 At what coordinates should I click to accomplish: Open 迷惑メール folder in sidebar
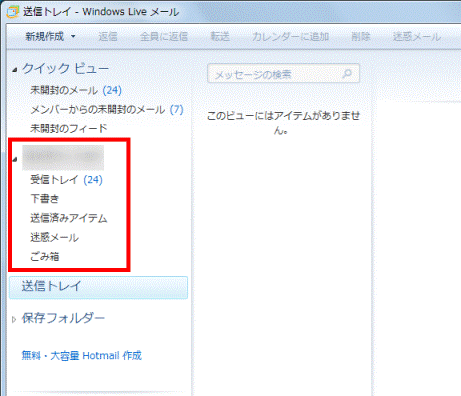coord(54,237)
